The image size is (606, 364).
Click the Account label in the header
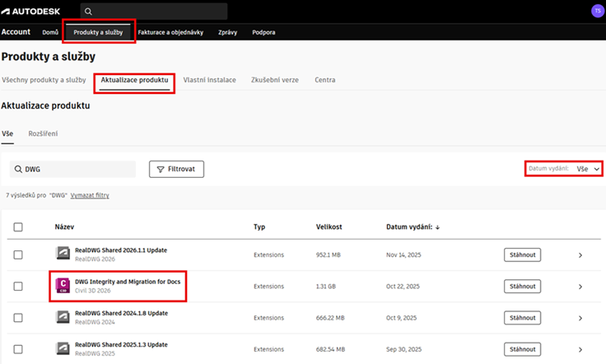(16, 32)
